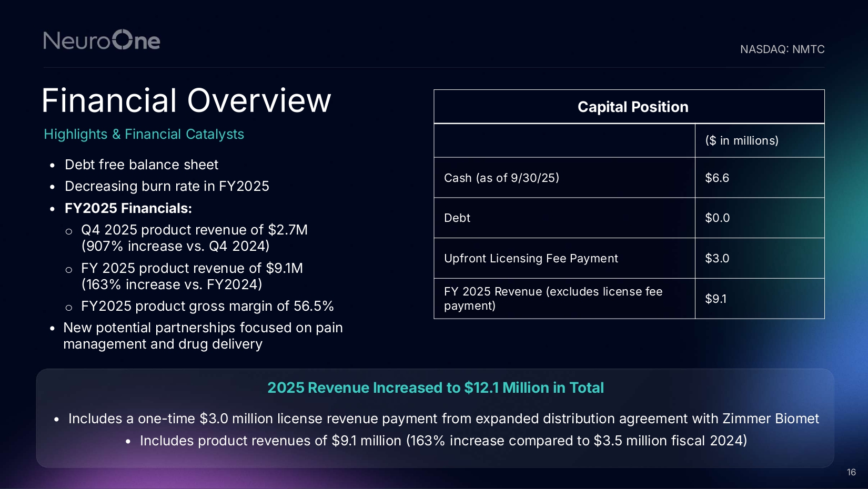The height and width of the screenshot is (489, 868).
Task: Click the Capital Position table header
Action: (x=632, y=107)
